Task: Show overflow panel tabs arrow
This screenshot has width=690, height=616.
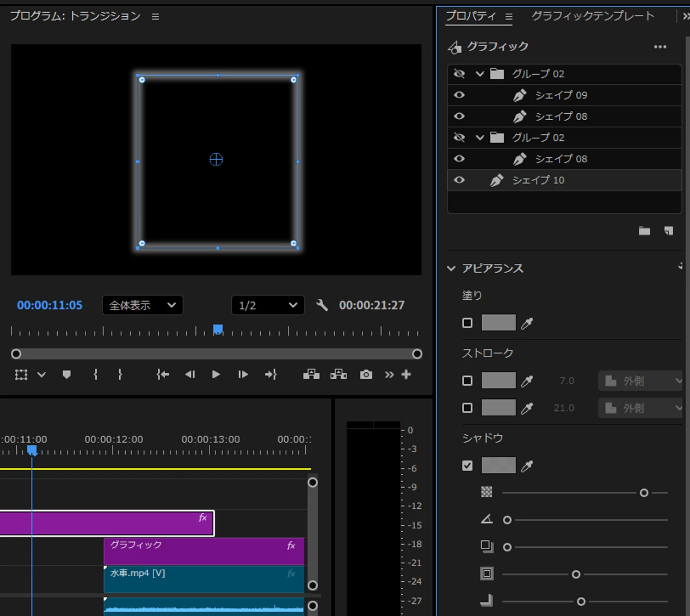Action: pos(686,16)
